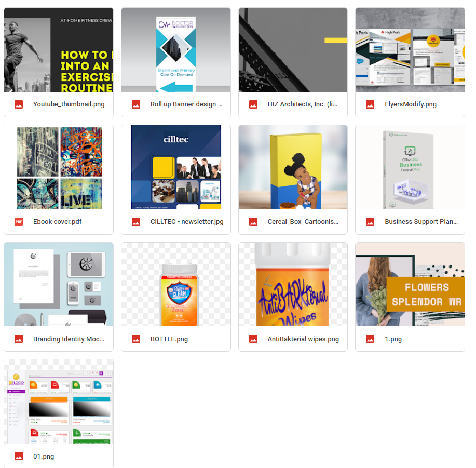The width and height of the screenshot is (476, 468).
Task: Click the AntiBakterial wipes.png file name
Action: [x=303, y=339]
